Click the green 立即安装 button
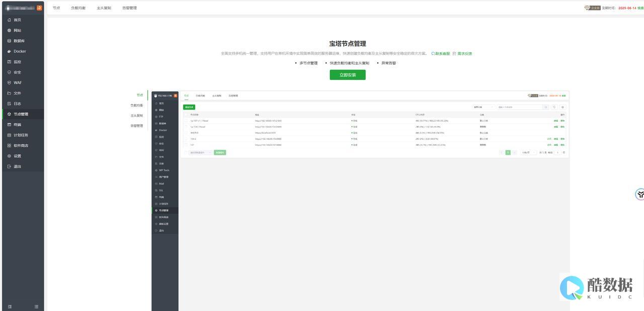 click(x=348, y=75)
